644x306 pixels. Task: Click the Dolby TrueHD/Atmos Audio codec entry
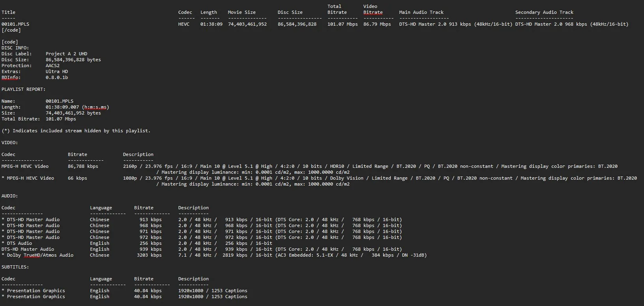click(x=40, y=255)
